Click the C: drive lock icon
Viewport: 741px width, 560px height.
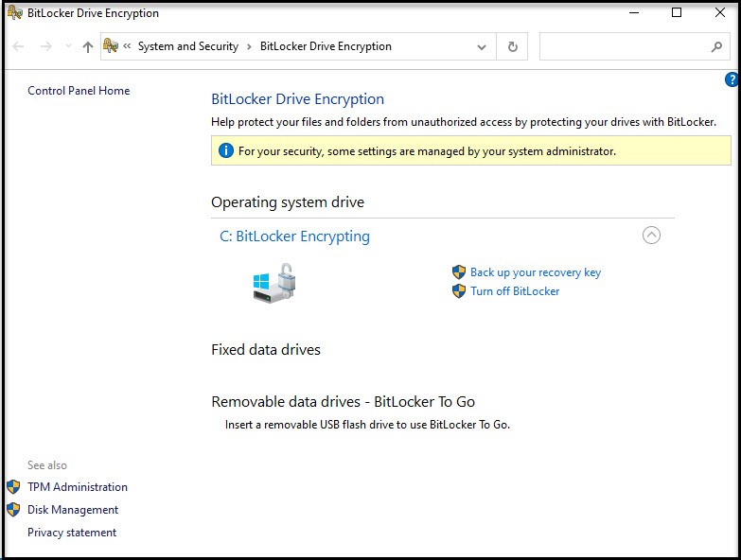274,283
